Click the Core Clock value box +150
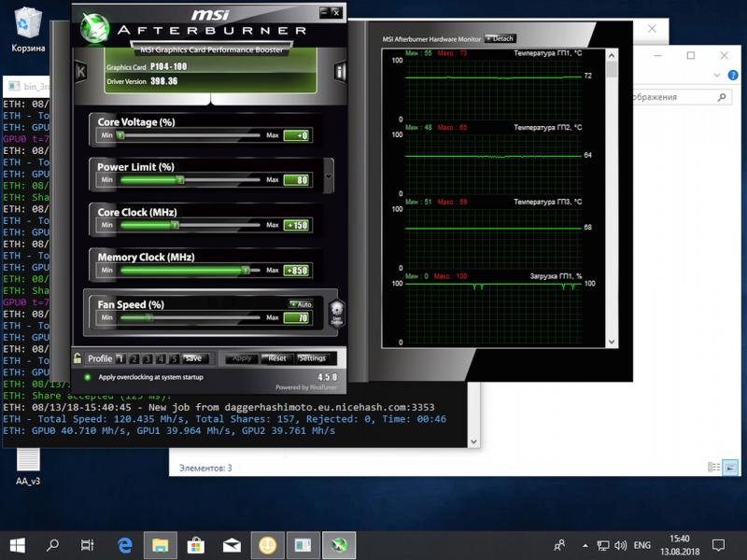The width and height of the screenshot is (747, 560). pyautogui.click(x=297, y=225)
